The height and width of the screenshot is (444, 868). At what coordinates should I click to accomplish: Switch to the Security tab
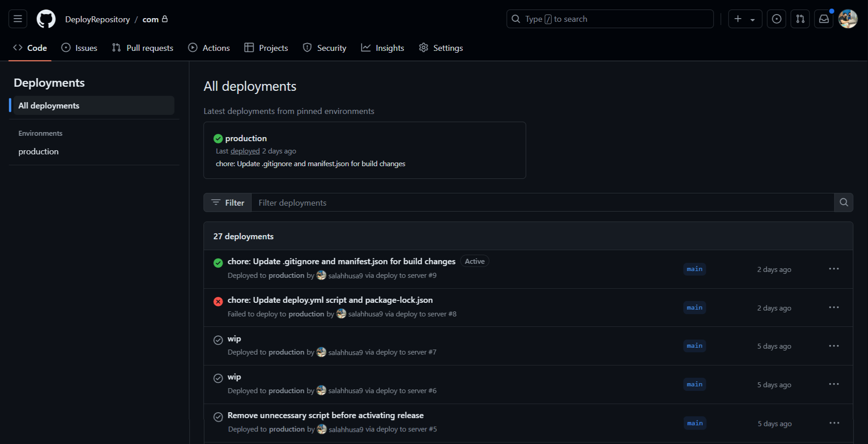[x=324, y=48]
